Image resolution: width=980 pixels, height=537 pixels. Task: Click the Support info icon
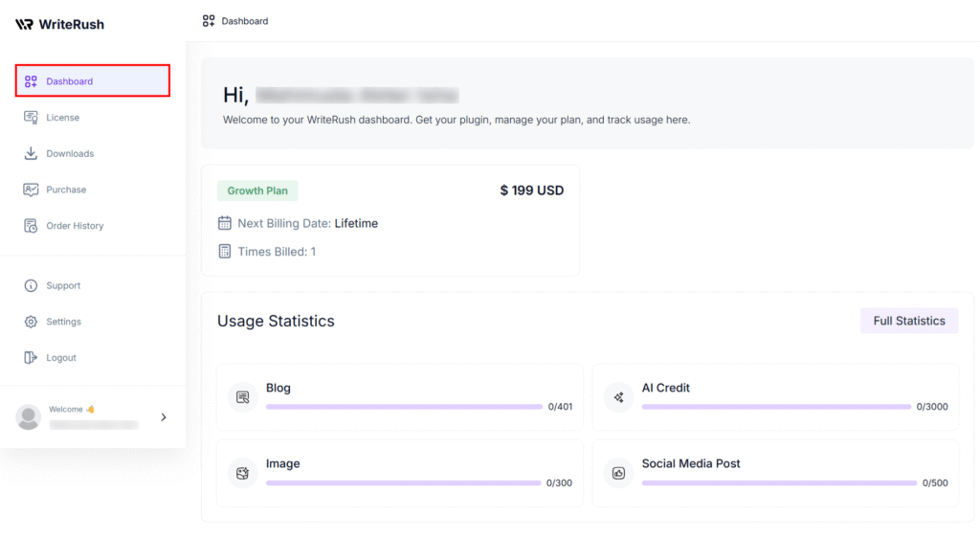pyautogui.click(x=31, y=285)
